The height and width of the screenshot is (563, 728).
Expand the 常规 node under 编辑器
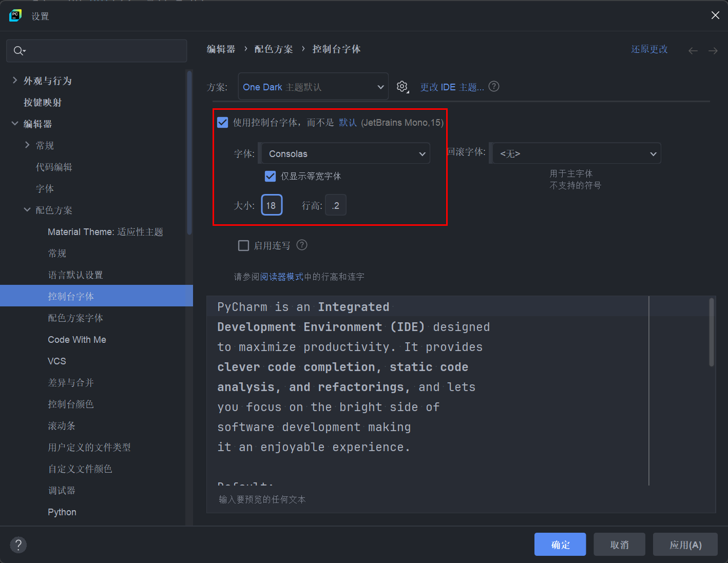coord(27,145)
